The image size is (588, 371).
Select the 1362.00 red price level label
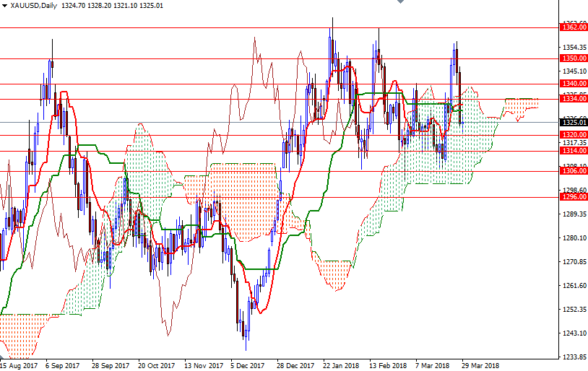[573, 27]
